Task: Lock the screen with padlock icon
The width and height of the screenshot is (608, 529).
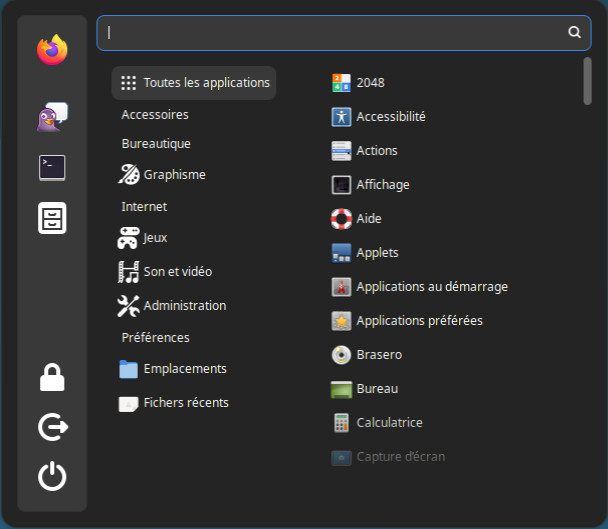Action: click(x=52, y=377)
